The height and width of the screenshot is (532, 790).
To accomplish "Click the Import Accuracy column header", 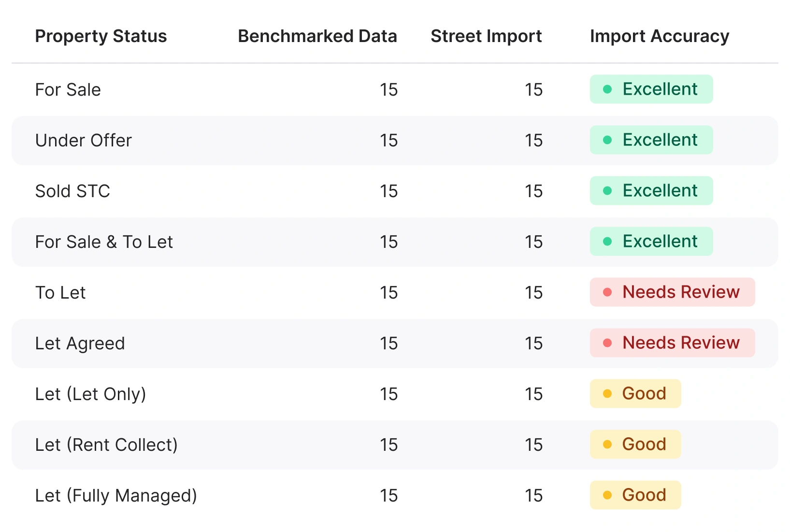I will click(660, 36).
